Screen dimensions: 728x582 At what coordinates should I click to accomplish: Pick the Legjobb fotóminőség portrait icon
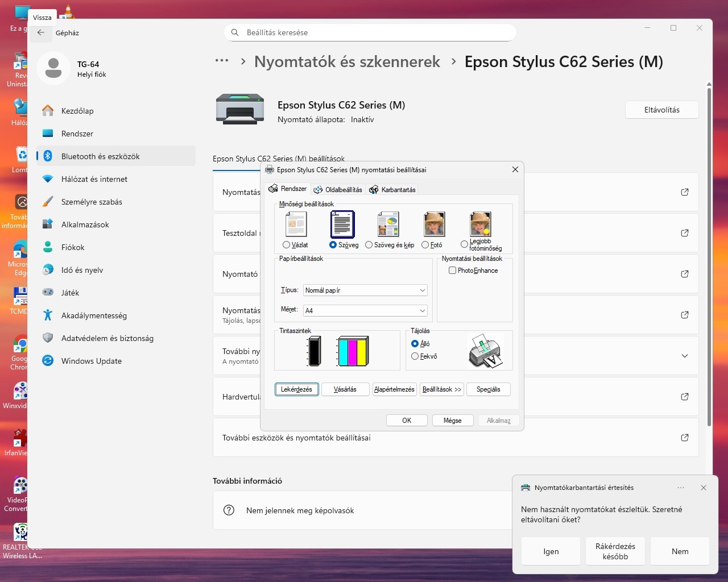480,225
